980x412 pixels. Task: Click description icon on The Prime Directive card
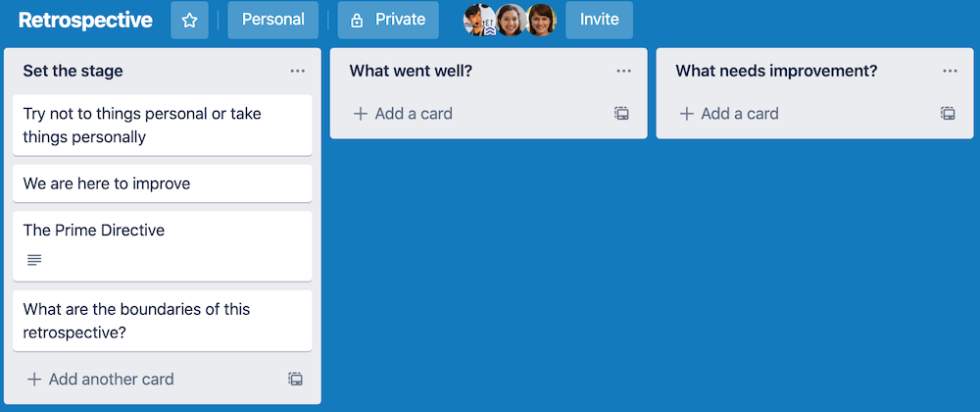34,259
